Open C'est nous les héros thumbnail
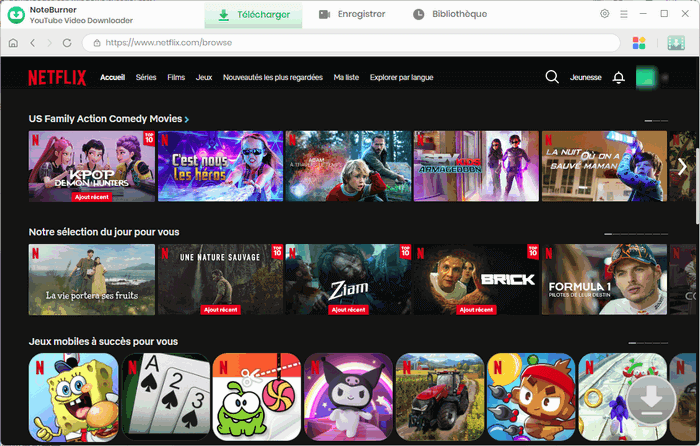 coord(221,166)
